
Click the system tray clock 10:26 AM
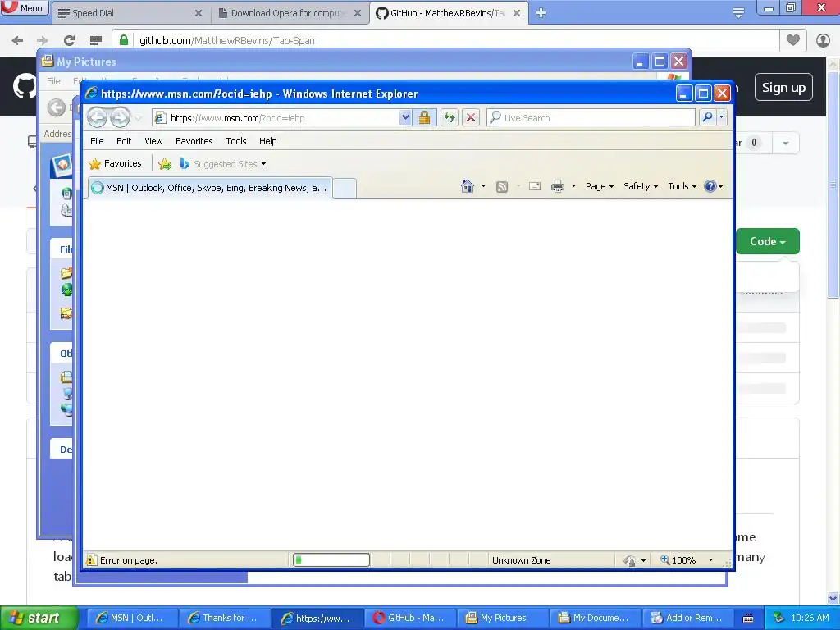(x=810, y=618)
